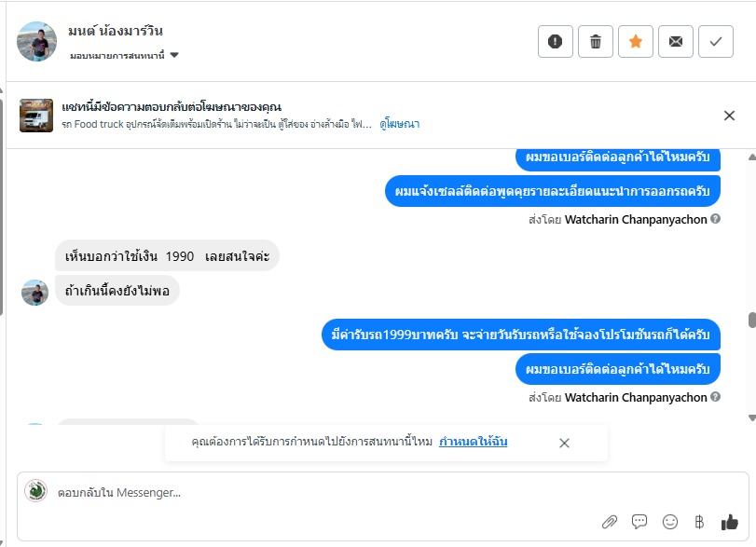
Task: Open the emoji picker
Action: (x=669, y=522)
